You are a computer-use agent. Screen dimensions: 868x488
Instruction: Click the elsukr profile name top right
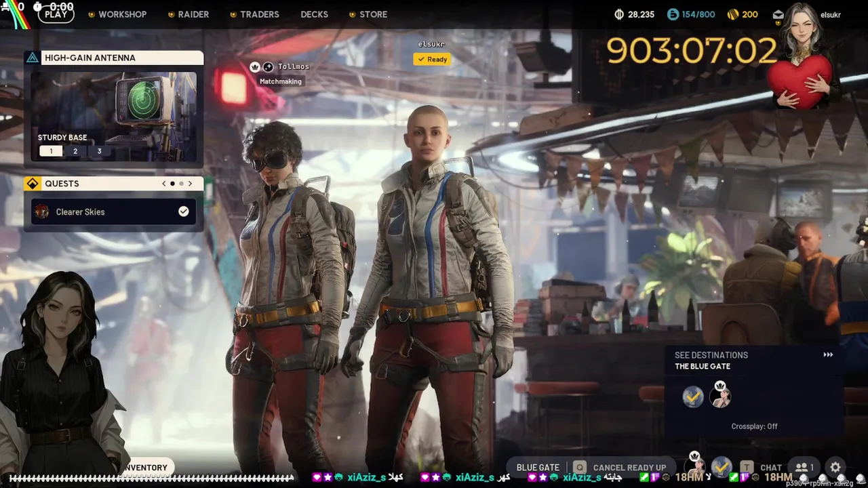click(831, 14)
